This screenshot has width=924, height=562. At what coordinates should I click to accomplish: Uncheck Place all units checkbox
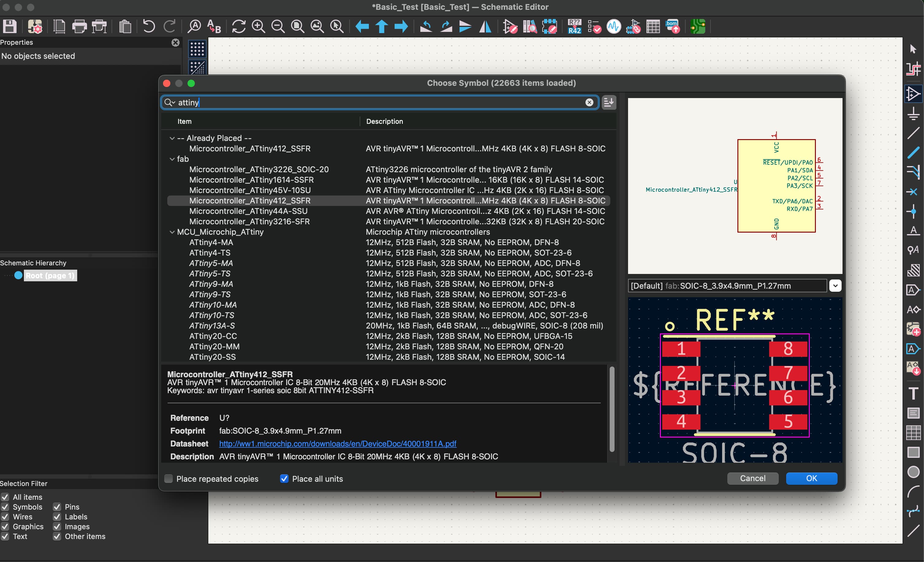coord(284,479)
